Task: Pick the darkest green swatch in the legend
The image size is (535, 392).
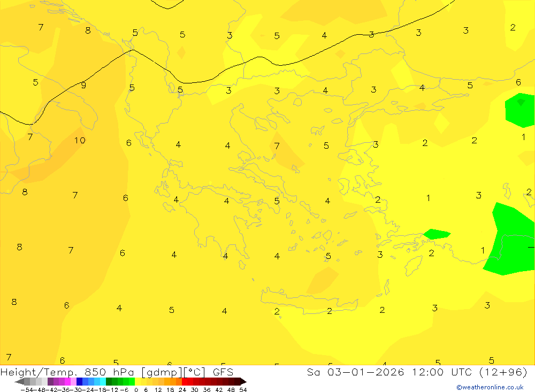Action: (109, 381)
